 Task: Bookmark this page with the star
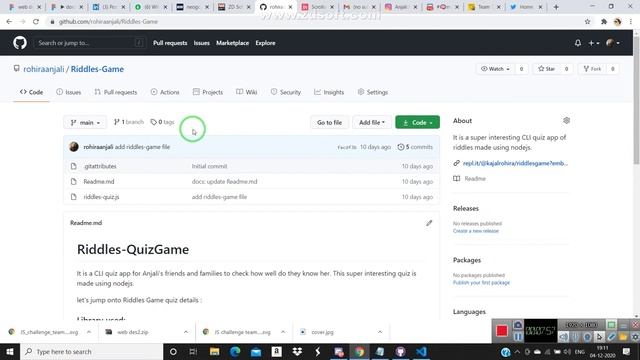coord(587,22)
